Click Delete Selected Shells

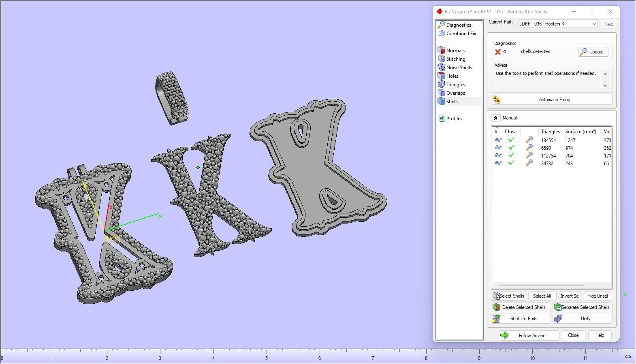pos(521,307)
